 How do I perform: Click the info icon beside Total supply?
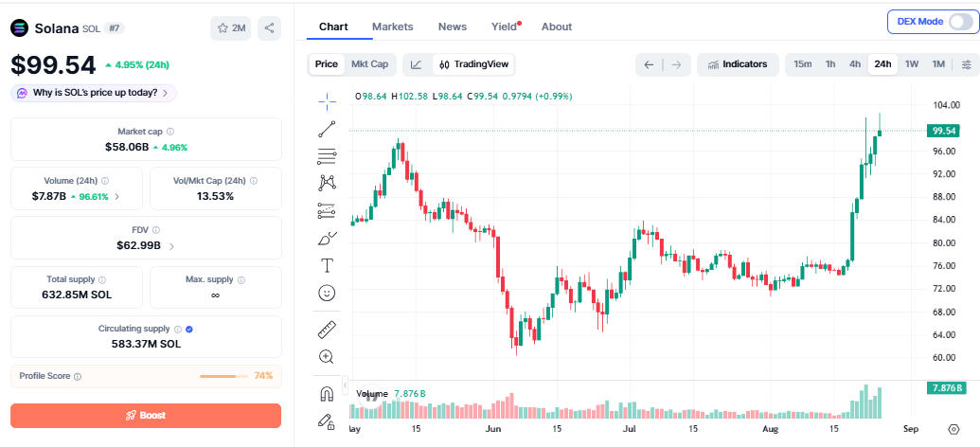[x=102, y=279]
